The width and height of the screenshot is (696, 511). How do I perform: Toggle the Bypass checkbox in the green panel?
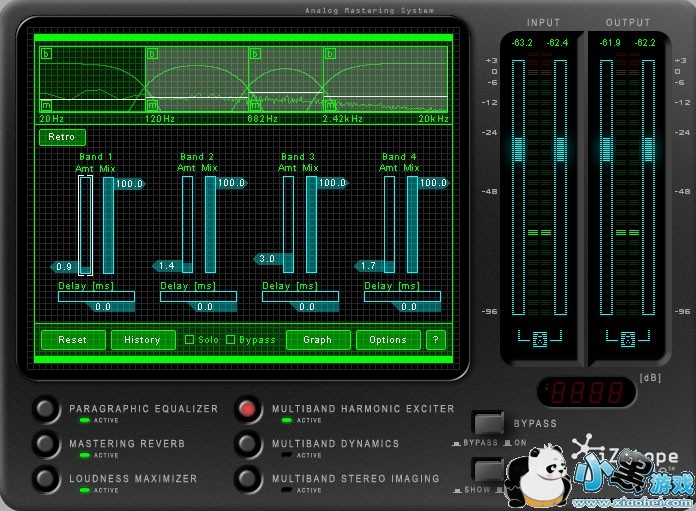point(230,340)
